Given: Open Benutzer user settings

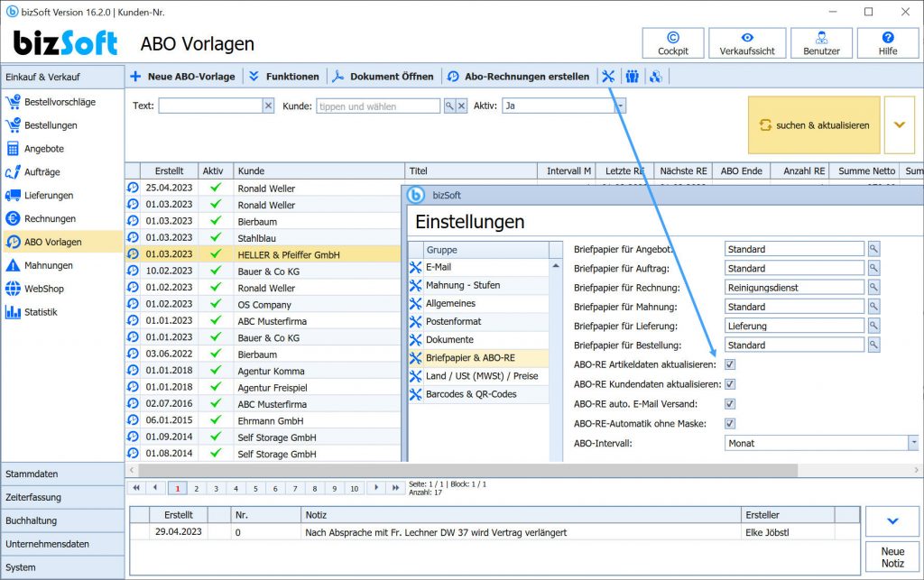Looking at the screenshot, I should click(x=821, y=43).
